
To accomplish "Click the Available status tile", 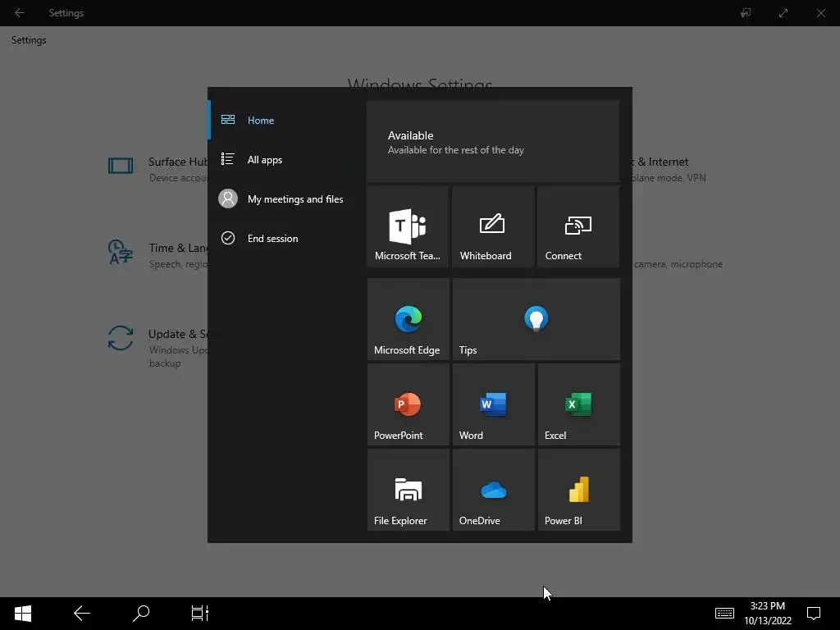I will click(x=493, y=141).
